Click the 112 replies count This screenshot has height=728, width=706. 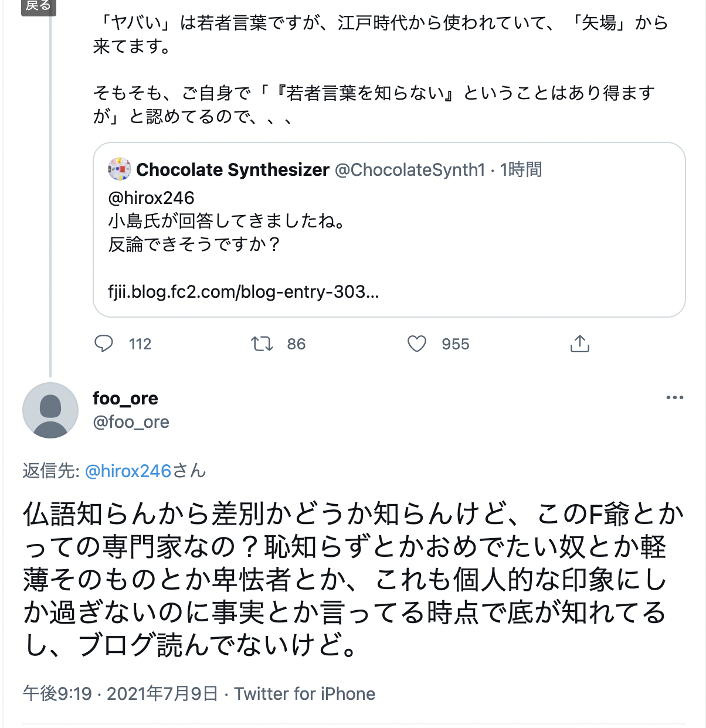(x=140, y=344)
